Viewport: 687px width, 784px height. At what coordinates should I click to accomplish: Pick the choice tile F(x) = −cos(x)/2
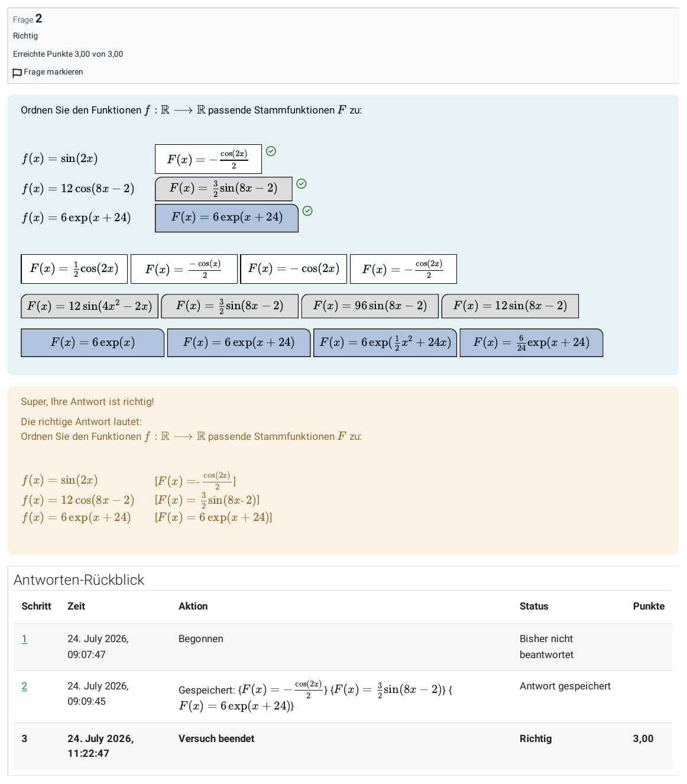[x=184, y=269]
